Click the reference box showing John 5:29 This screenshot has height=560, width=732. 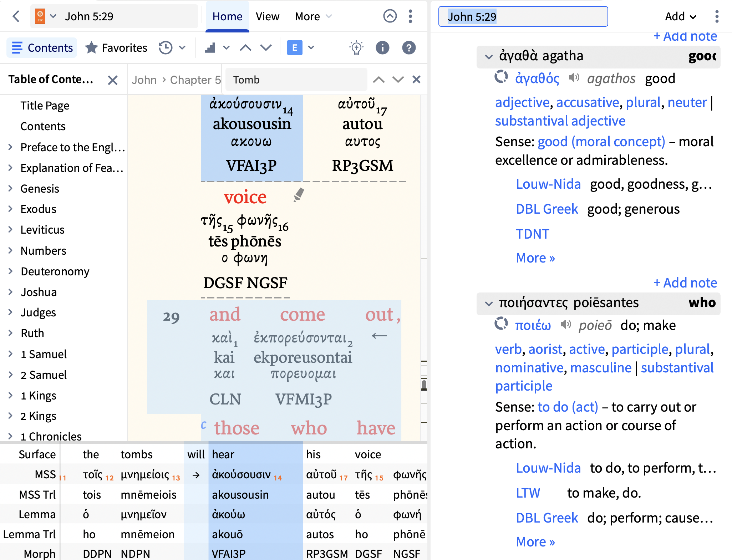523,16
